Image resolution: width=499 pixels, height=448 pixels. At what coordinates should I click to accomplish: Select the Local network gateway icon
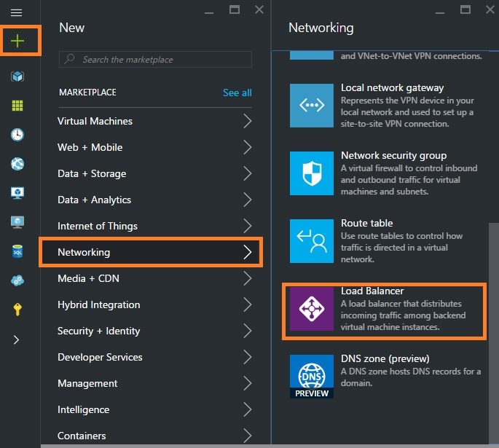(x=312, y=106)
